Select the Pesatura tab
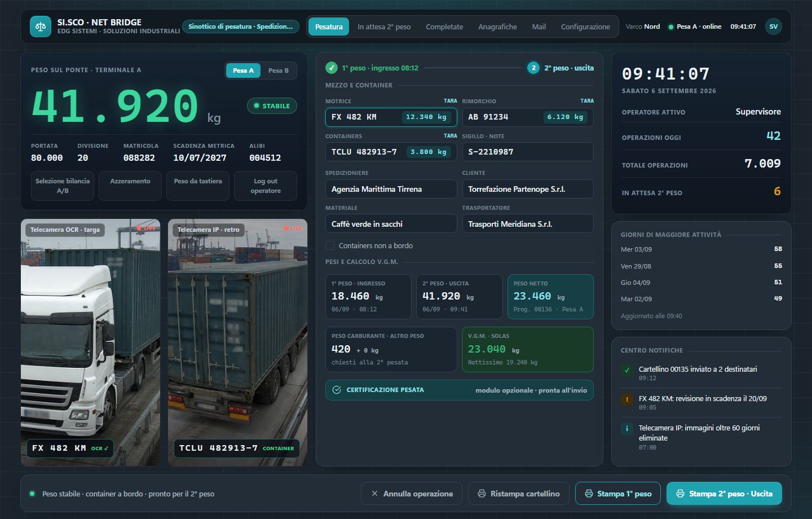The width and height of the screenshot is (812, 519). [x=329, y=27]
